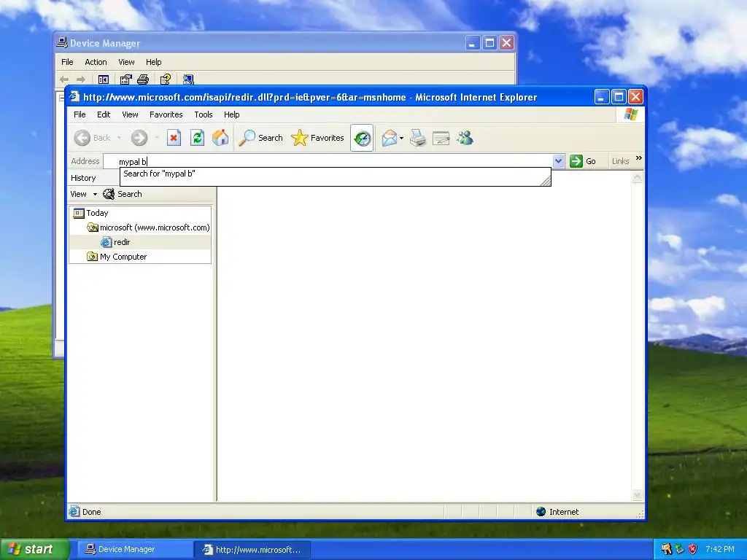Go to the Home page icon
Screen dimensions: 747x560
[220, 138]
